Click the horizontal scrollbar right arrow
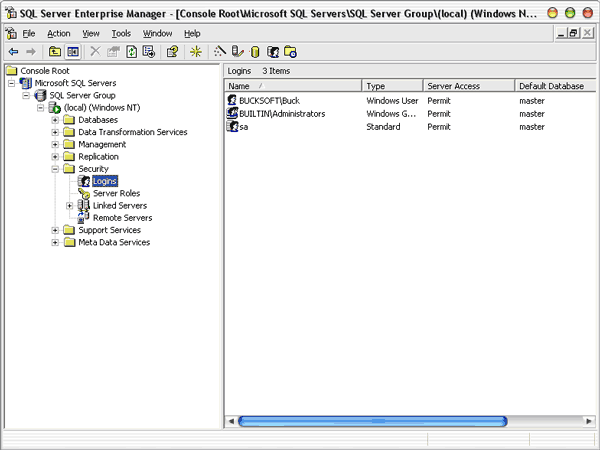Screen dimensions: 600x450 point(589,421)
